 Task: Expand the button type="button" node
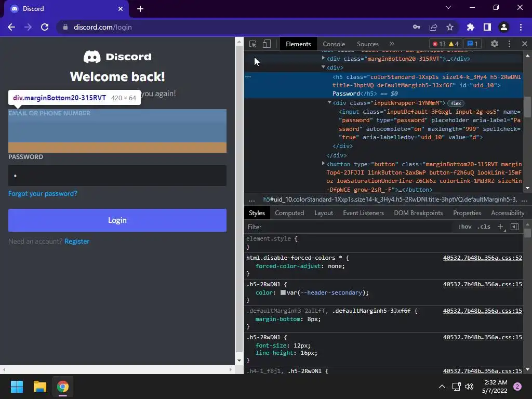(x=323, y=164)
